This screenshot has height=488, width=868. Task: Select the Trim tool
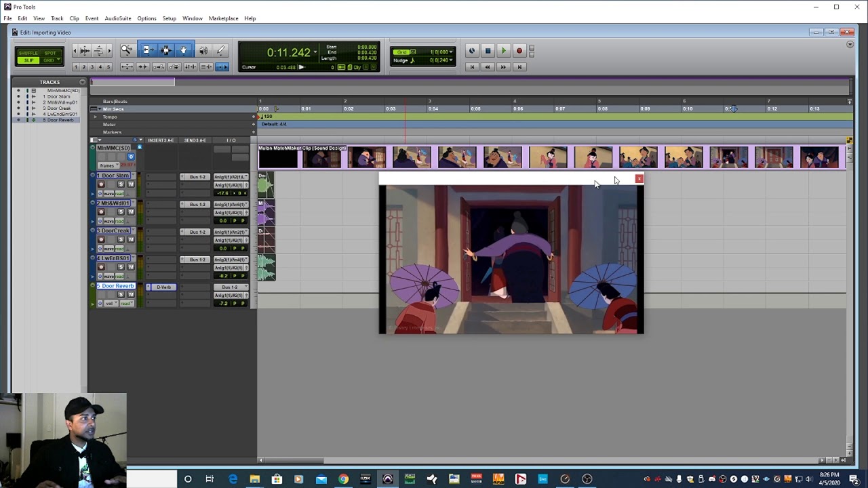point(147,50)
